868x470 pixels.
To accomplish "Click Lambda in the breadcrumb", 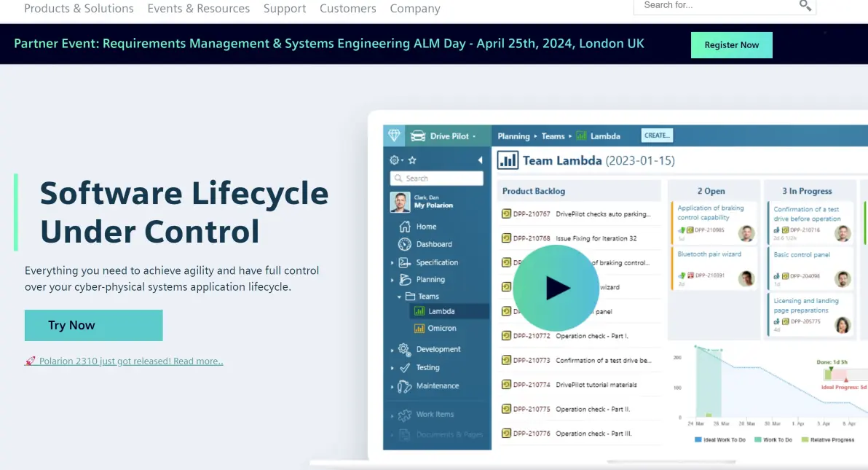I will [604, 136].
